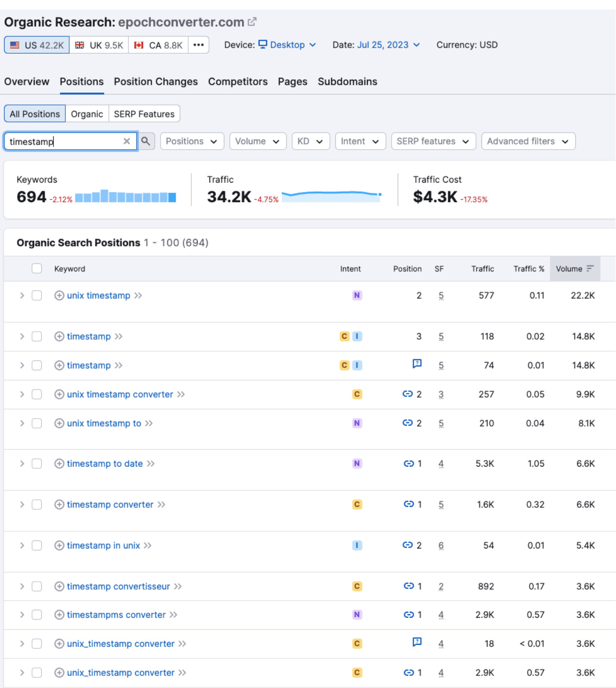Select the CA 8.8K database button

158,45
